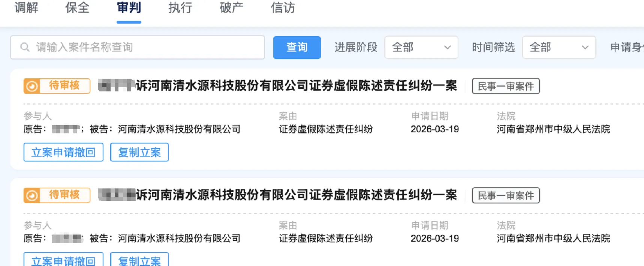The height and width of the screenshot is (266, 644).
Task: Open the second case title 诉河南清水源科技股份有限公司
Action: pyautogui.click(x=296, y=195)
